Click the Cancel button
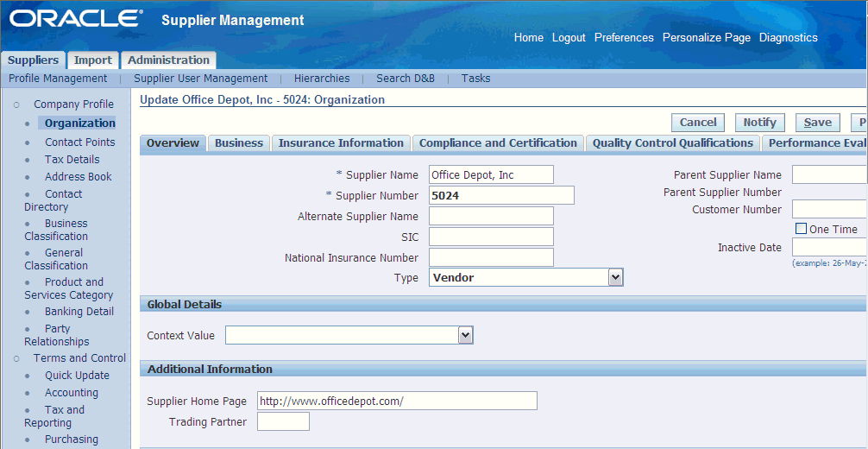Image resolution: width=868 pixels, height=449 pixels. tap(698, 123)
